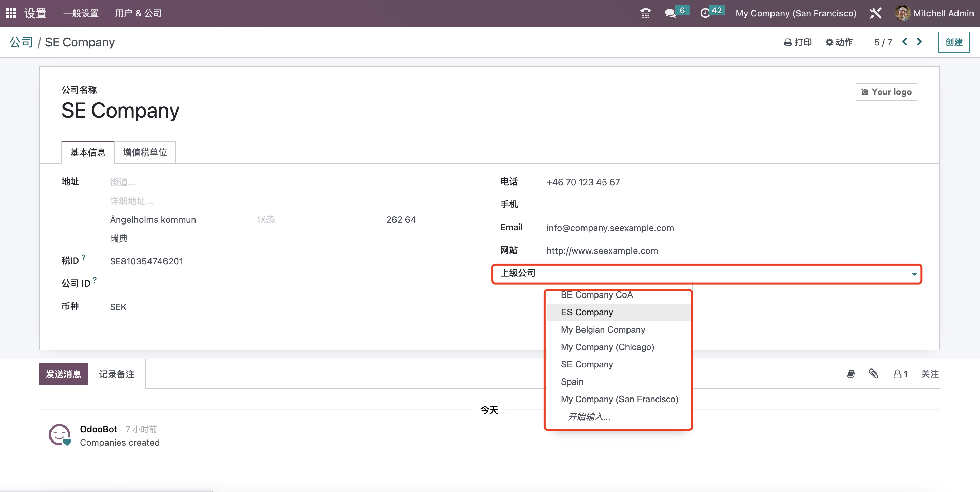Click the 创建 button
Screen dimensions: 980x492
click(x=953, y=42)
